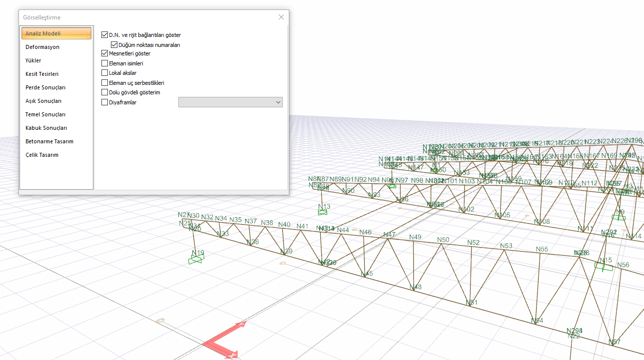The height and width of the screenshot is (360, 644).
Task: Enable Diyaframlar checkbox
Action: [x=104, y=102]
